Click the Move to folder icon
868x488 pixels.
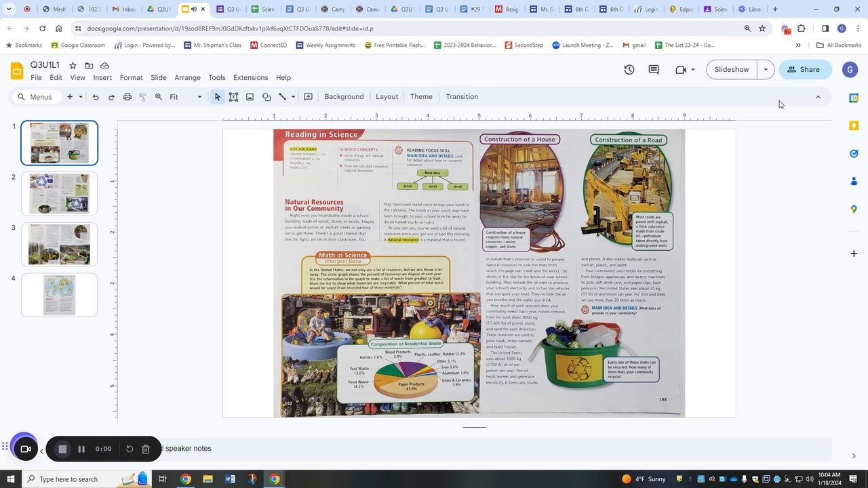coord(88,65)
